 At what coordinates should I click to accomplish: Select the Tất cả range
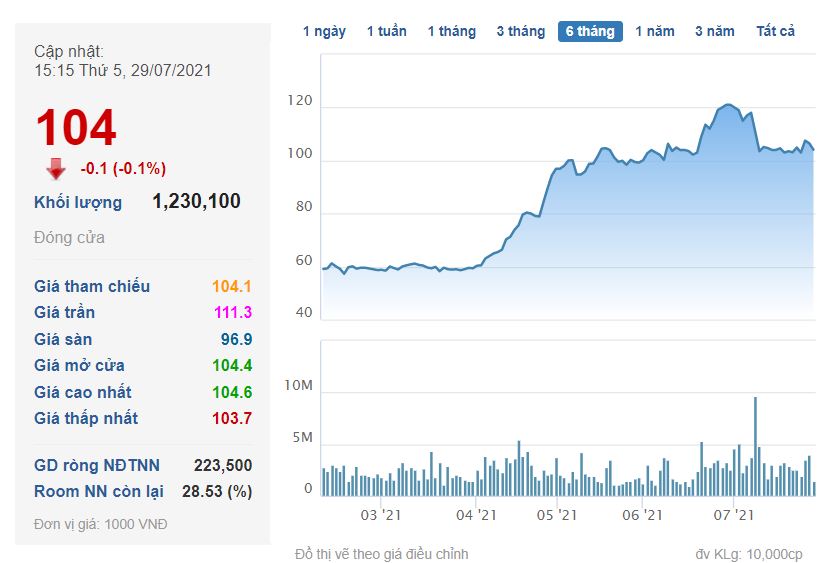775,31
